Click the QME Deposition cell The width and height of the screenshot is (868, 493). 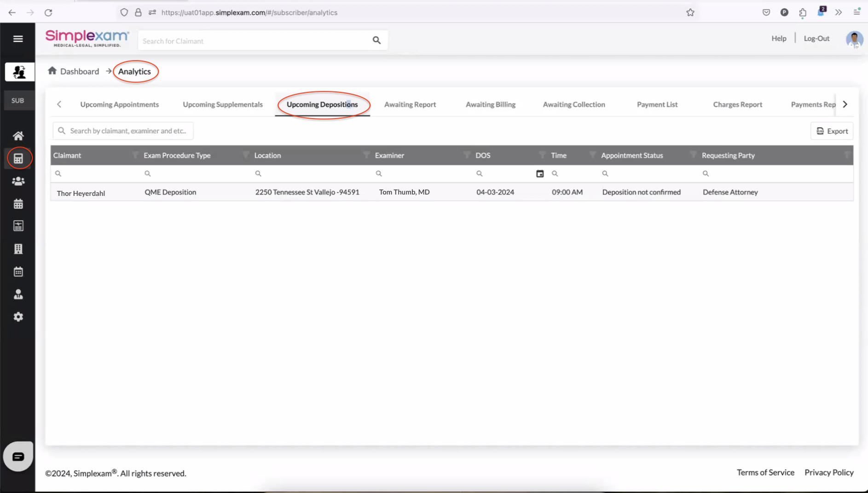coord(170,192)
